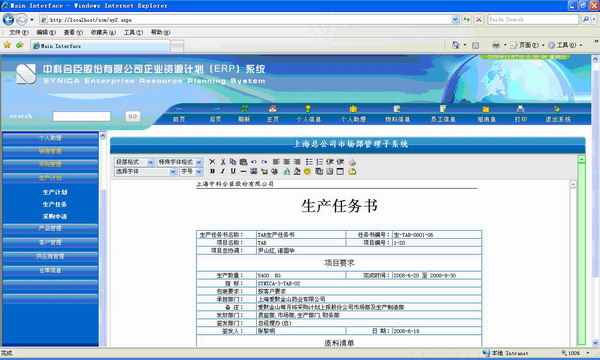Click the GO search button

tap(133, 116)
